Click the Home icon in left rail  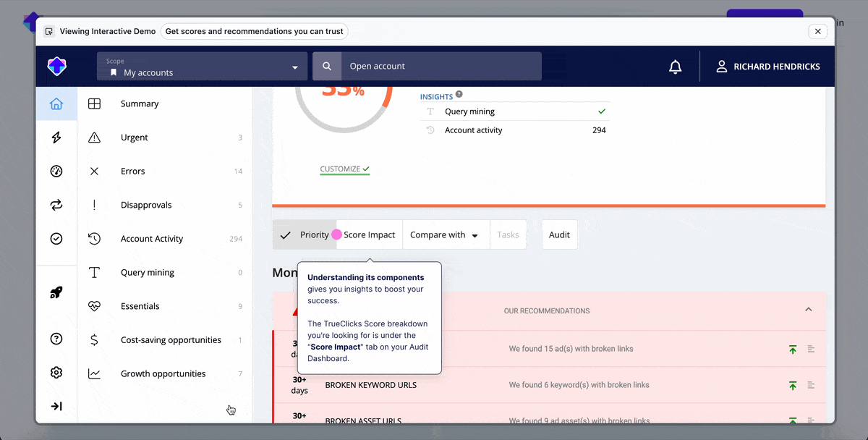point(56,104)
